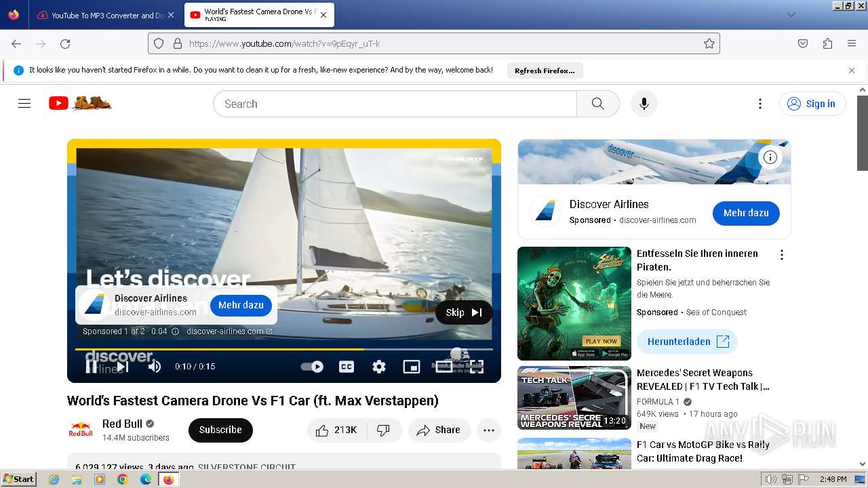Open Mercedes' Secret Weapons video thumbnail

574,398
